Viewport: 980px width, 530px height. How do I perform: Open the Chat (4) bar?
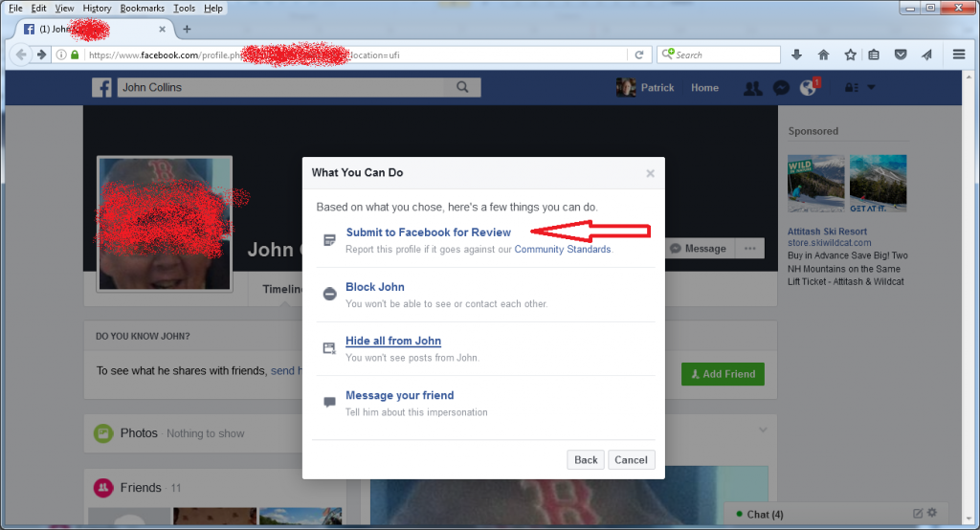(x=836, y=514)
